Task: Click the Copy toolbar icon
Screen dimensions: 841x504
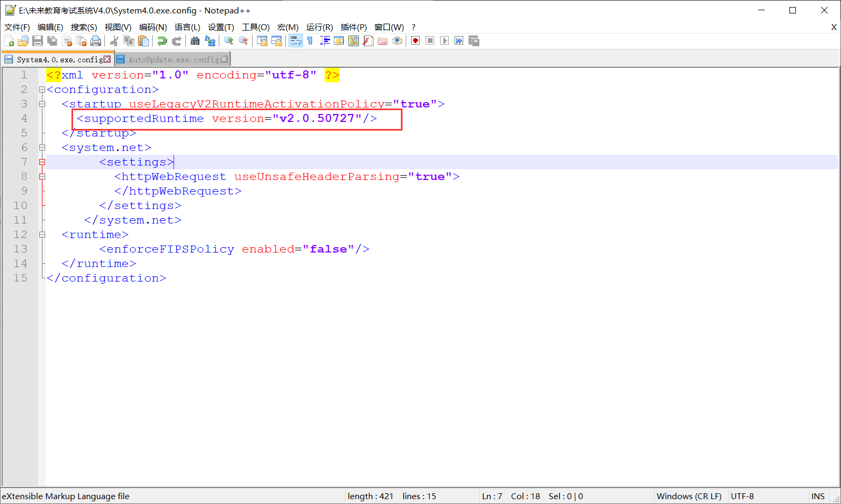Action: 129,41
